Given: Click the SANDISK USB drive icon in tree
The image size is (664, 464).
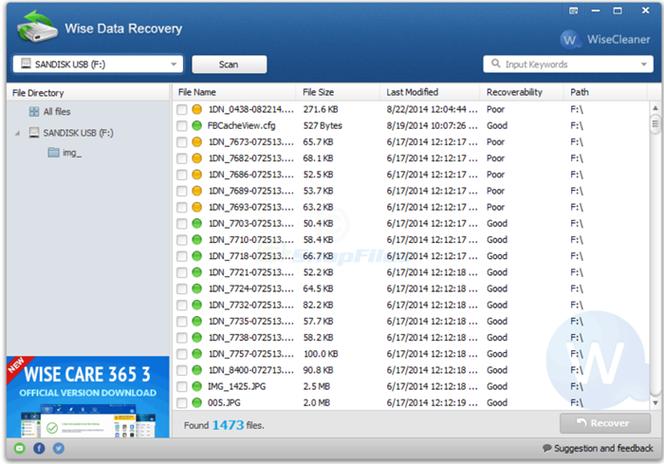Looking at the screenshot, I should click(34, 133).
